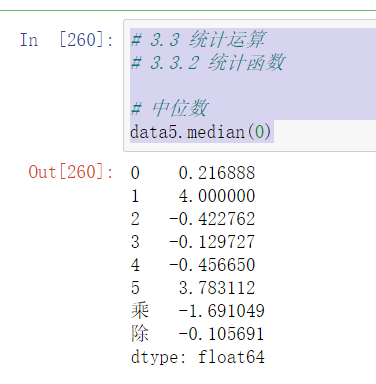
Task: Click output value -0.129727
Action: pos(212,242)
